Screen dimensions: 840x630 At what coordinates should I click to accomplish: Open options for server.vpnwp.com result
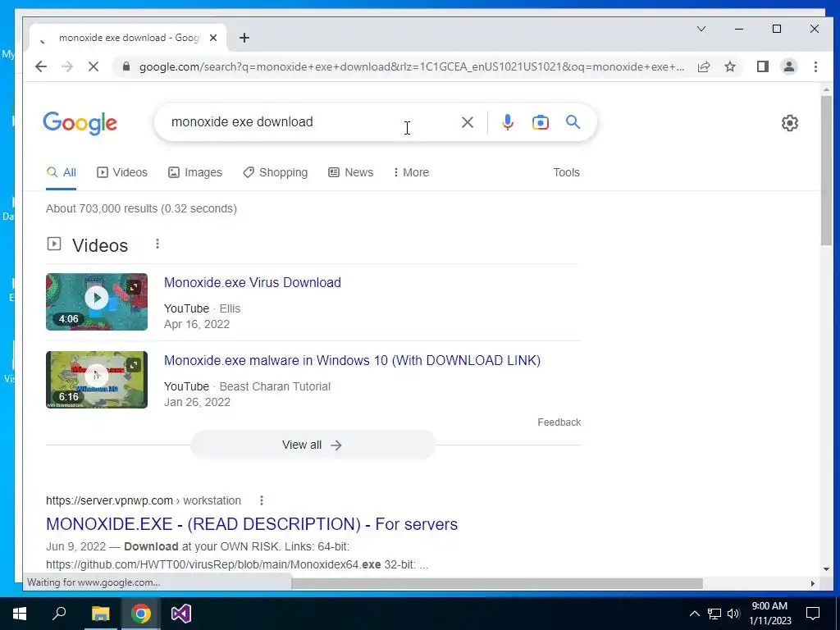tap(262, 500)
